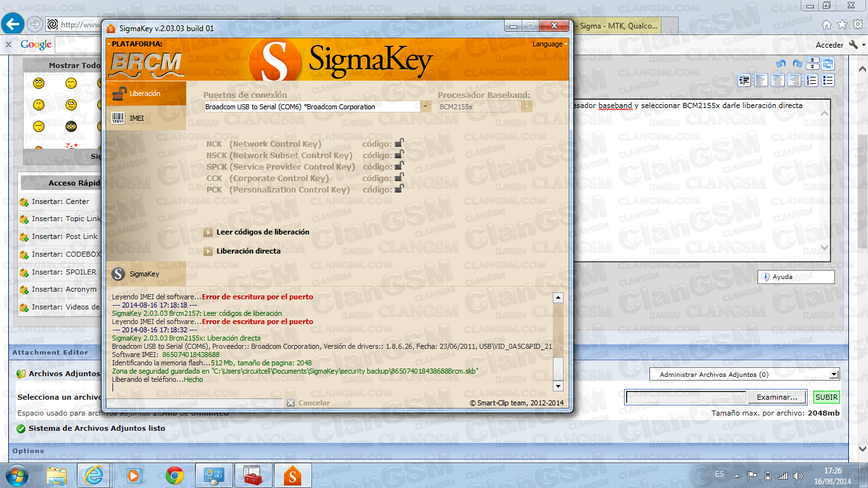Click the SigmaKey log panel icon
Image resolution: width=868 pixels, height=488 pixels.
pos(117,275)
